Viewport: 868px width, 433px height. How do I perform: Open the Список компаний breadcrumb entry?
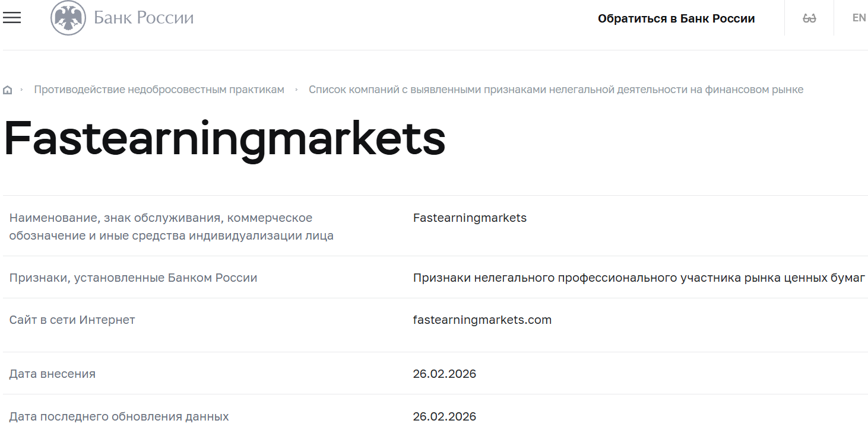click(x=556, y=89)
